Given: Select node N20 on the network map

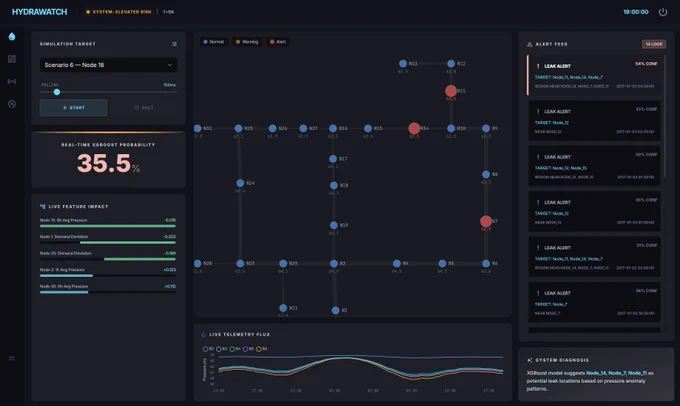Looking at the screenshot, I should [283, 263].
